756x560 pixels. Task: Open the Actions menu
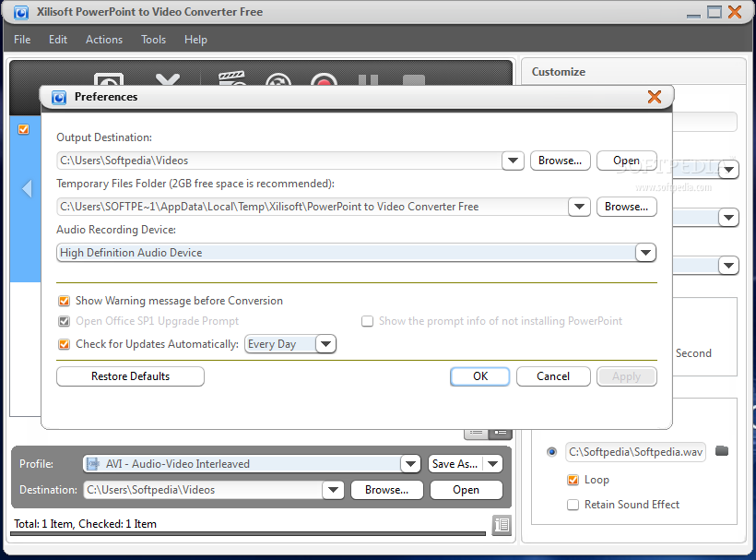pos(104,40)
